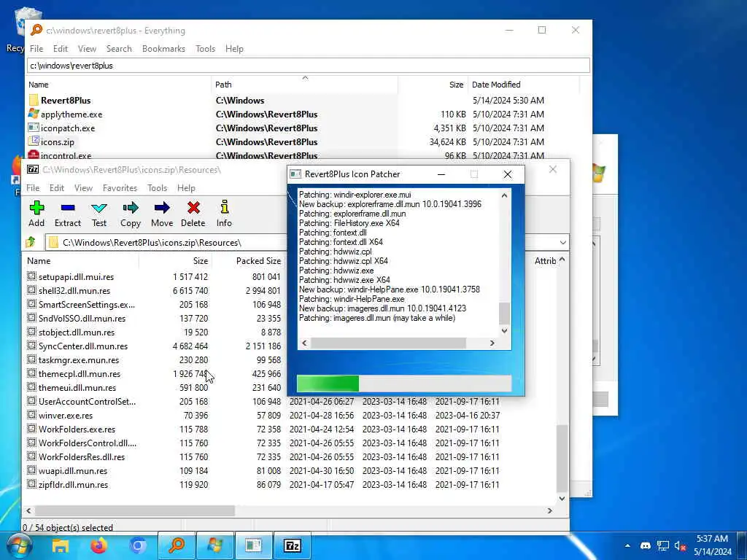Open Favorites menu in 7-Zip

pyautogui.click(x=120, y=188)
